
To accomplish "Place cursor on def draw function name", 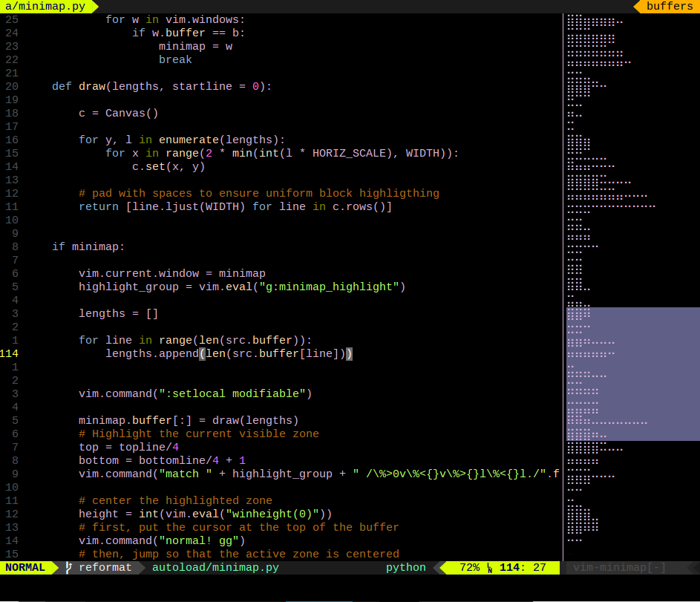I will click(x=91, y=87).
